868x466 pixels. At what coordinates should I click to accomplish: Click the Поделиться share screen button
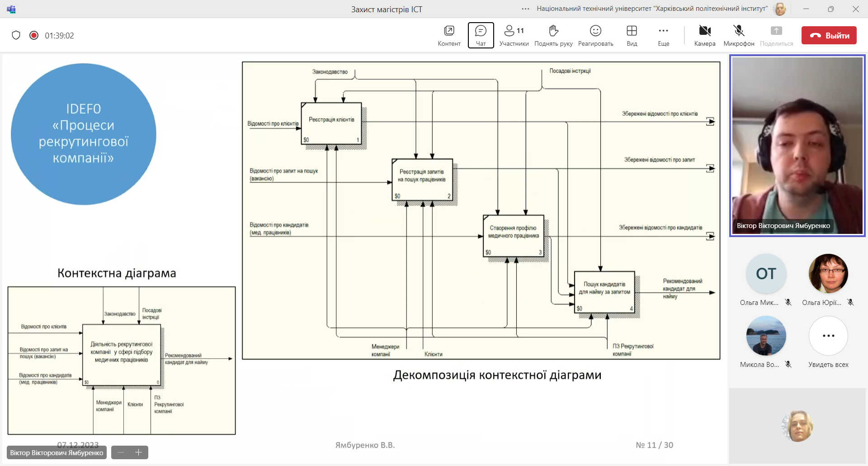[x=776, y=35]
